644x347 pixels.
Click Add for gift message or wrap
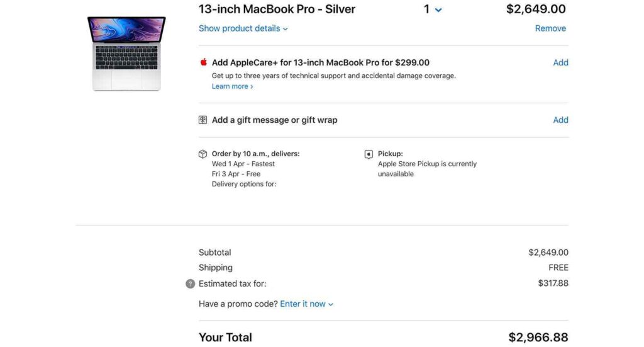(x=560, y=120)
